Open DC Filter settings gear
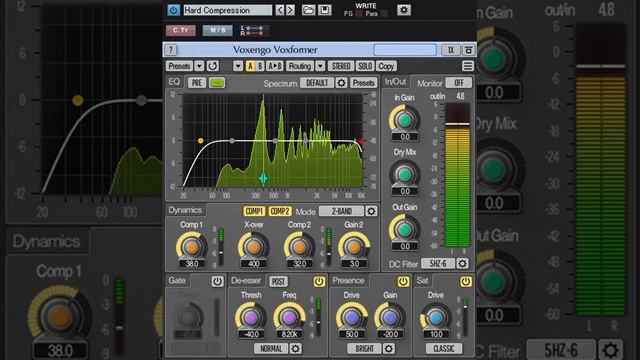640x360 pixels. [x=462, y=264]
